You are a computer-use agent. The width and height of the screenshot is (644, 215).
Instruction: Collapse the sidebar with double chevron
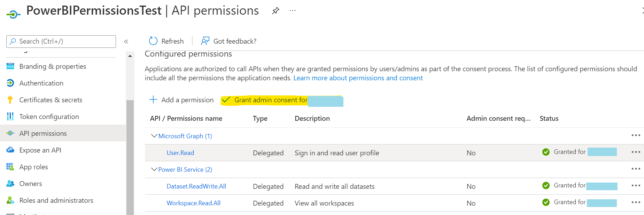(126, 42)
